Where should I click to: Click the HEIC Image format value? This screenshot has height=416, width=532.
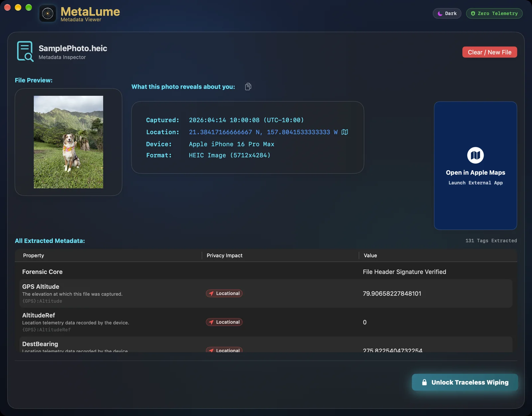coord(229,155)
